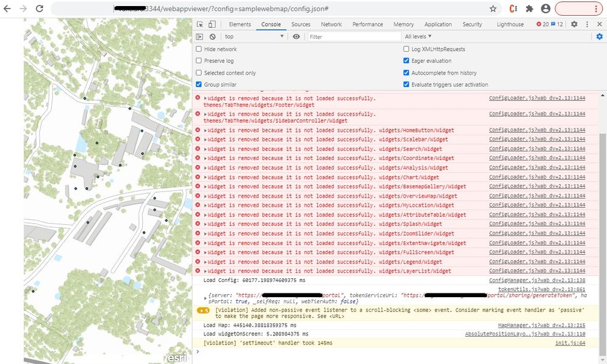Click the browser forward arrow

pyautogui.click(x=23, y=9)
